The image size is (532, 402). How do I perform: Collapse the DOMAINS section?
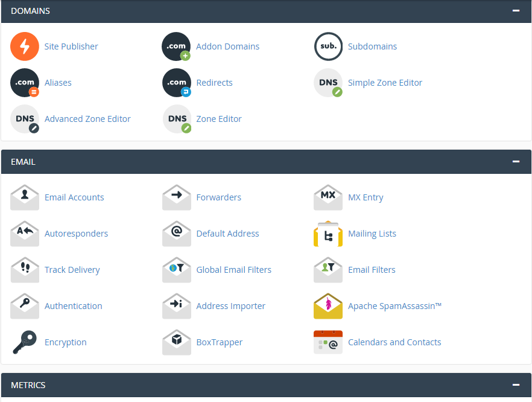click(516, 10)
